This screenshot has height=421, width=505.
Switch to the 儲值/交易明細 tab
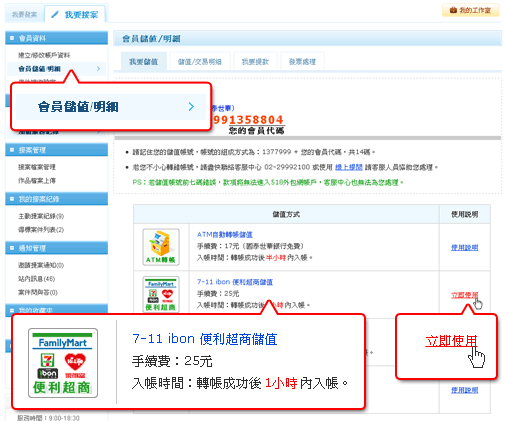[200, 62]
